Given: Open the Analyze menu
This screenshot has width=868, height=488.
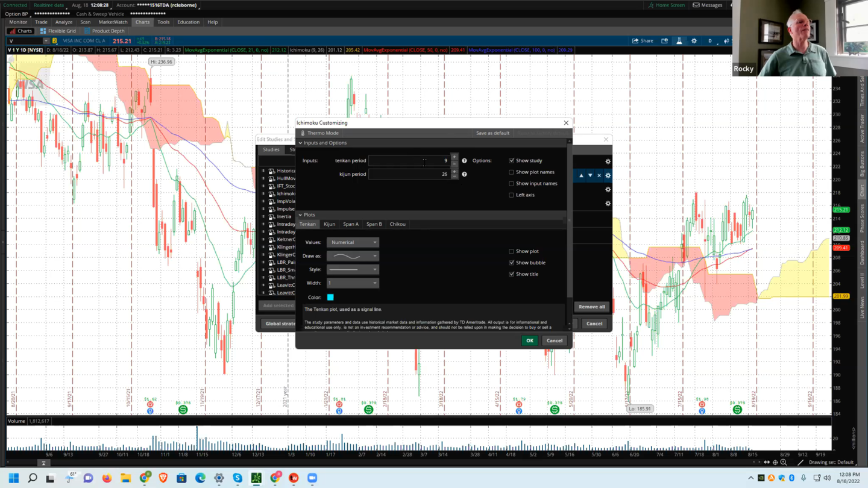Looking at the screenshot, I should coord(63,22).
